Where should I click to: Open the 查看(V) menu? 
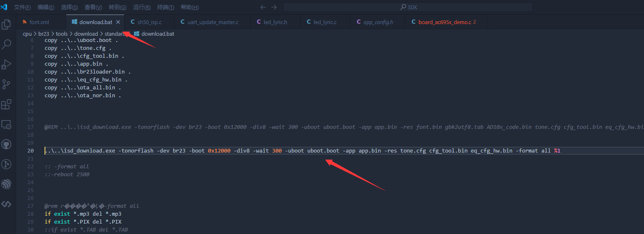(93, 7)
